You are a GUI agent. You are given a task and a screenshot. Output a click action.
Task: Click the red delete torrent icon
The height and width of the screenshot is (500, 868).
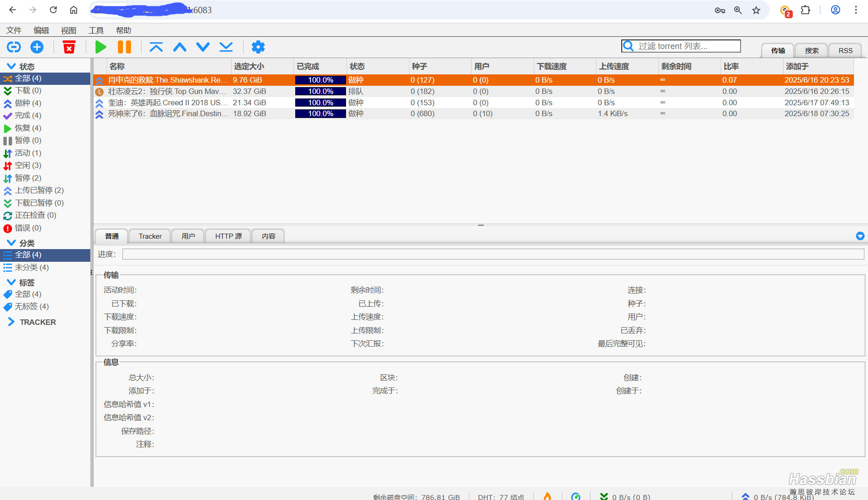69,47
